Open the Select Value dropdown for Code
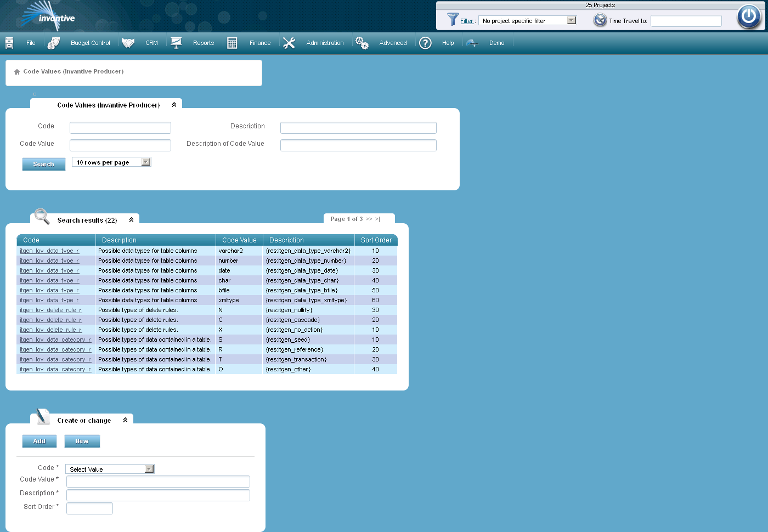 click(148, 469)
